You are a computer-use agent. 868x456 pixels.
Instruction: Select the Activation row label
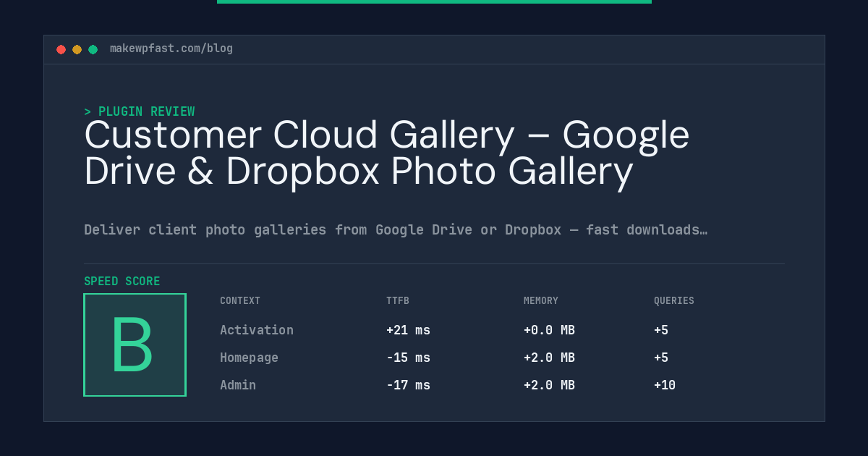pos(257,330)
